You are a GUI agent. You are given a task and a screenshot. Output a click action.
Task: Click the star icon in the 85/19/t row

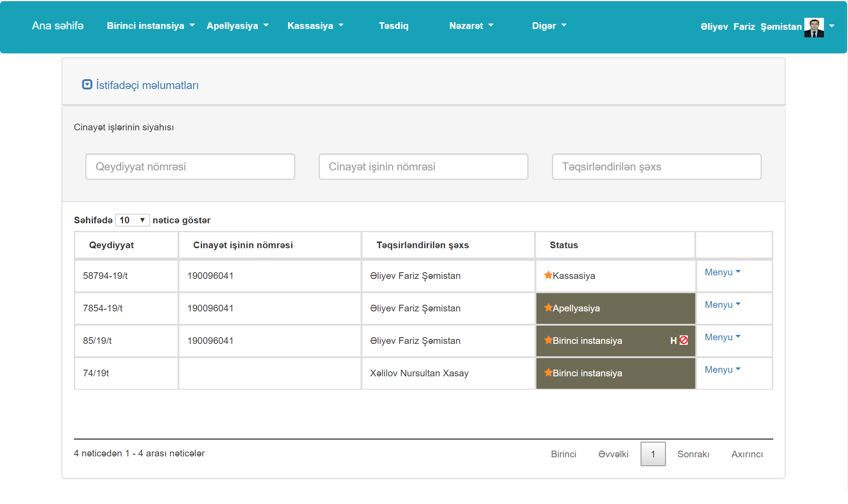coord(548,340)
